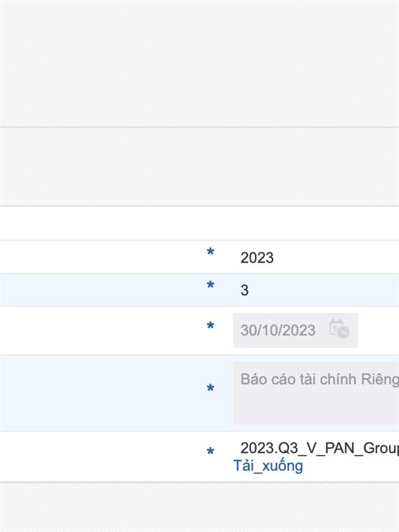Click the light-blue label cell of the report row
The height and width of the screenshot is (532, 399).
click(100, 393)
